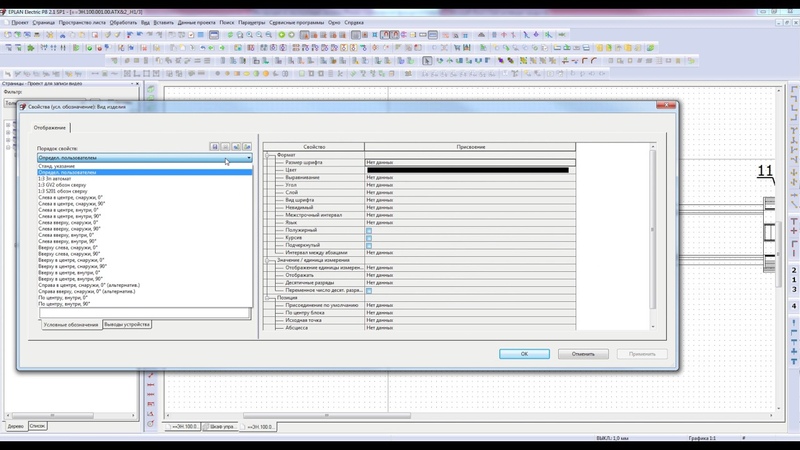This screenshot has width=800, height=450.
Task: Click the Размер шрифта value field
Action: pyautogui.click(x=470, y=162)
